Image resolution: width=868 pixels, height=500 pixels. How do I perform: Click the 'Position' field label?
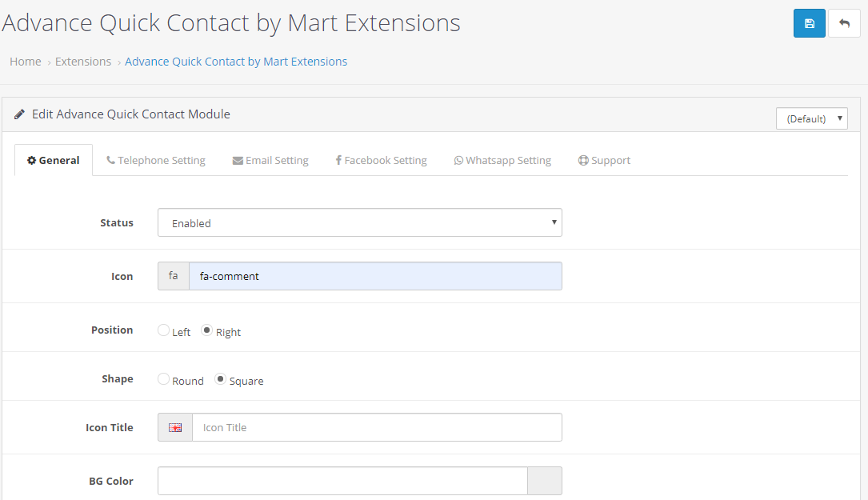click(112, 330)
